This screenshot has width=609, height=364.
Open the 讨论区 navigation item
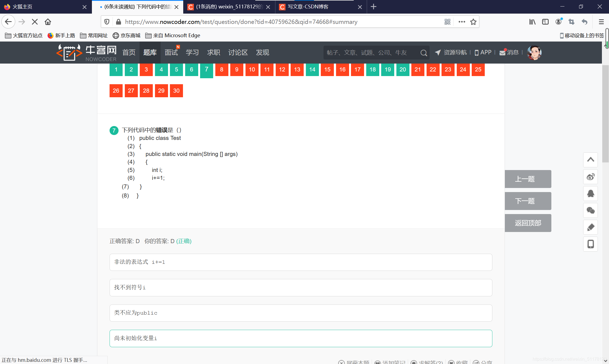(x=238, y=53)
